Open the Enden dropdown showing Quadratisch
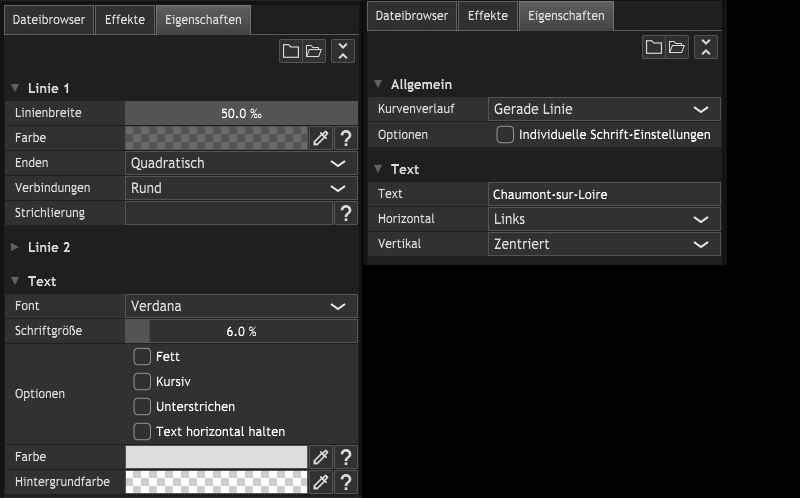 (x=241, y=163)
